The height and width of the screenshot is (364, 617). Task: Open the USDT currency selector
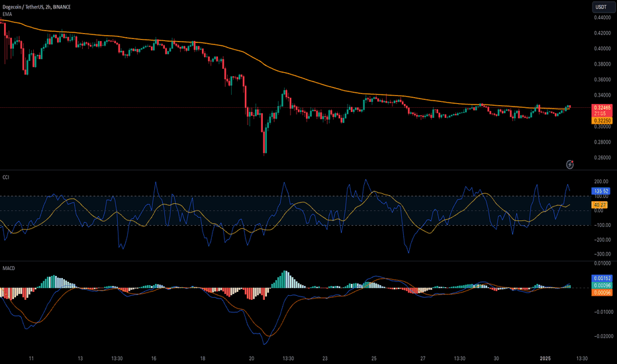[x=604, y=7]
